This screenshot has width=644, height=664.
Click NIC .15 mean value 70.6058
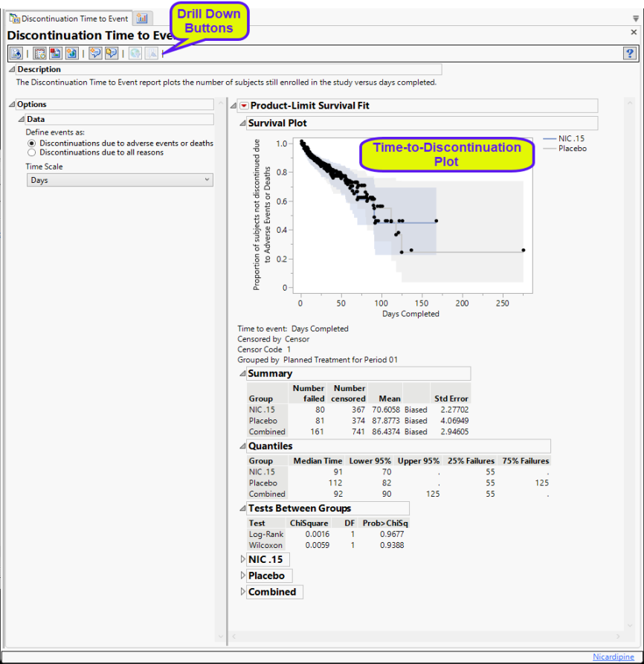(x=386, y=410)
